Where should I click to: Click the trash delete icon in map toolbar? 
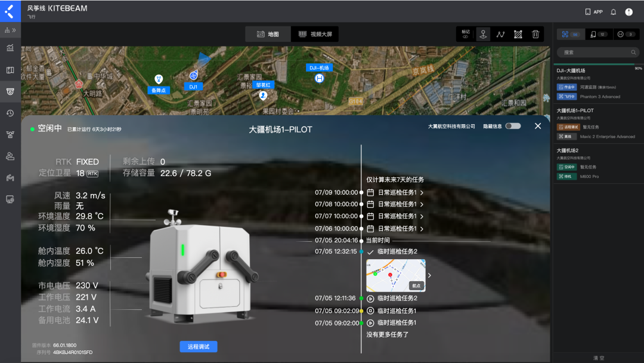[x=535, y=35]
